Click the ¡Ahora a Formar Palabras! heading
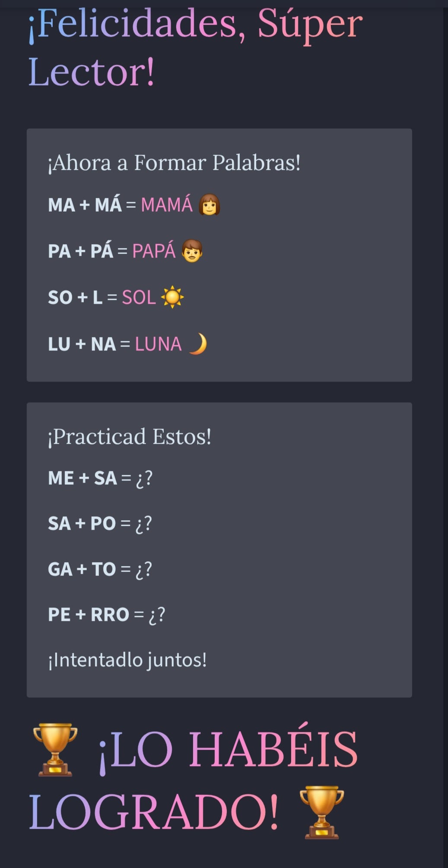The height and width of the screenshot is (868, 448). [x=174, y=163]
